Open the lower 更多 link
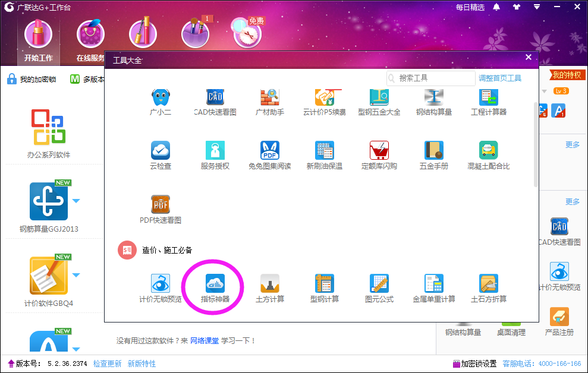Viewport: 588px width, 373px height. pos(573,202)
